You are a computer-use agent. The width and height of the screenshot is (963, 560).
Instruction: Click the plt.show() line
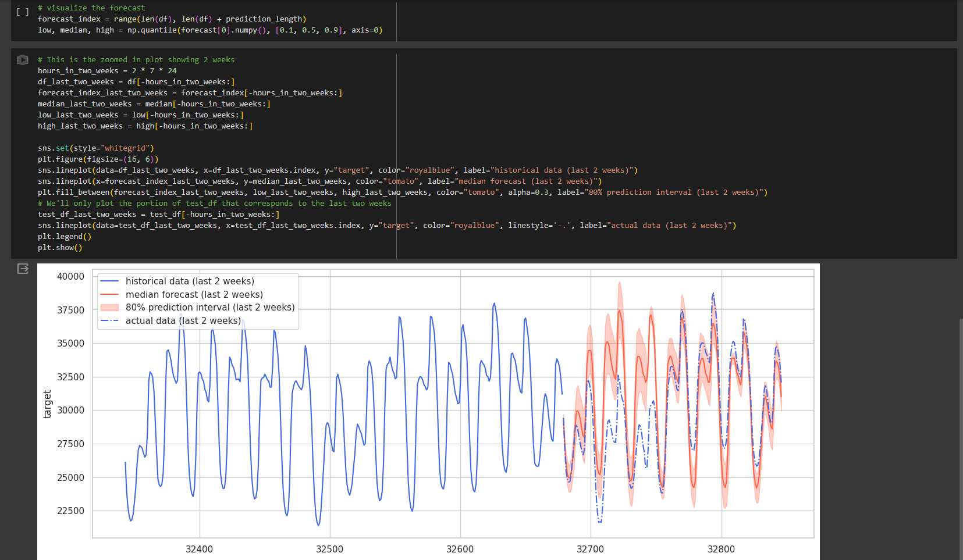[60, 247]
